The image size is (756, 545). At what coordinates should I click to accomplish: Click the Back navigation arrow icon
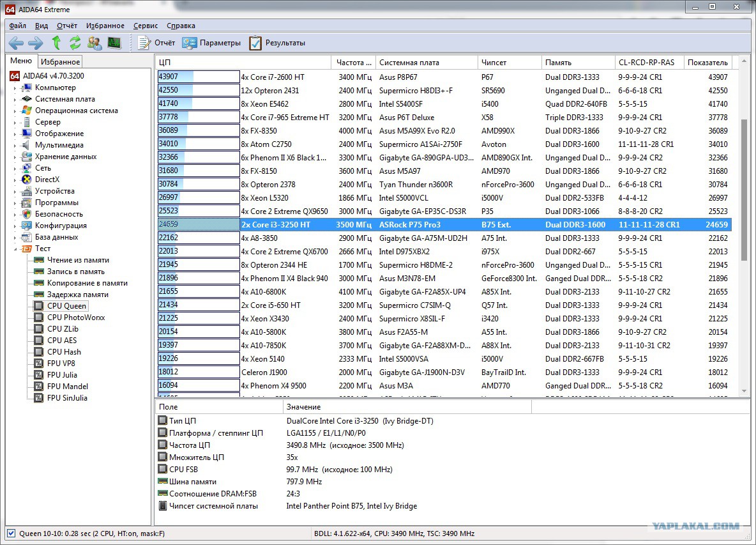pyautogui.click(x=16, y=43)
